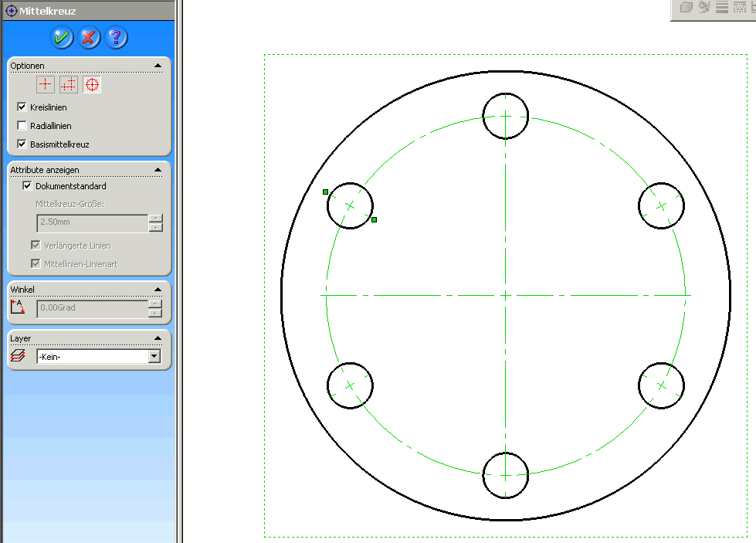Image resolution: width=756 pixels, height=543 pixels.
Task: Collapse the Winkel section
Action: (158, 290)
